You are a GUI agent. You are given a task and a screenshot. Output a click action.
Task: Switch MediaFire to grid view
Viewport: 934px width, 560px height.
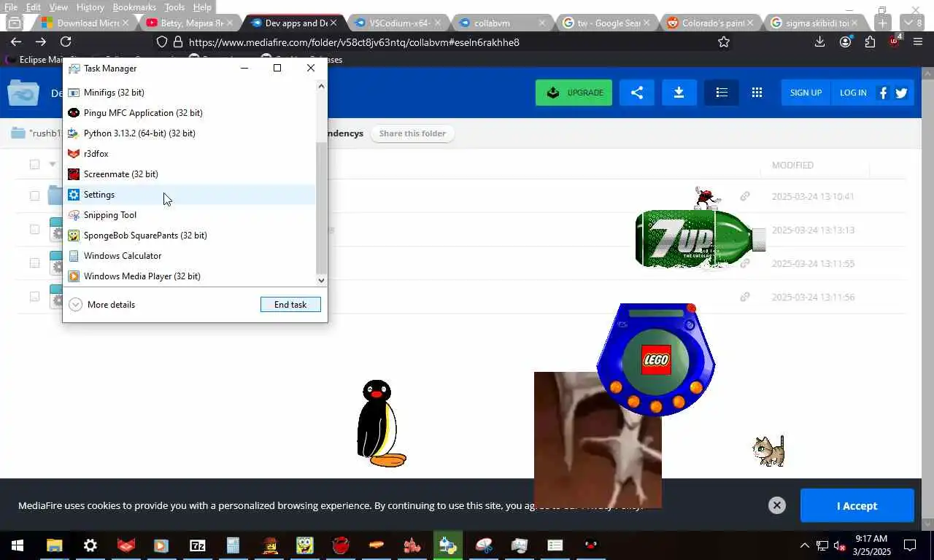coord(757,93)
